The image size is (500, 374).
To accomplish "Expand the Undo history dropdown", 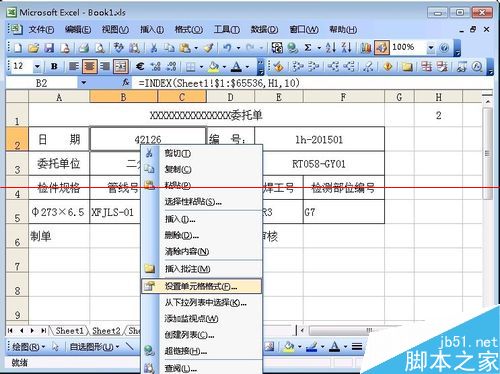I will coord(238,48).
